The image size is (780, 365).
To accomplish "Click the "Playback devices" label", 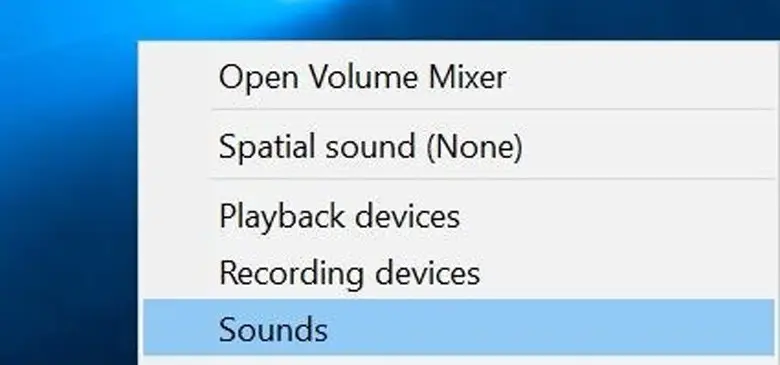I will pyautogui.click(x=339, y=217).
